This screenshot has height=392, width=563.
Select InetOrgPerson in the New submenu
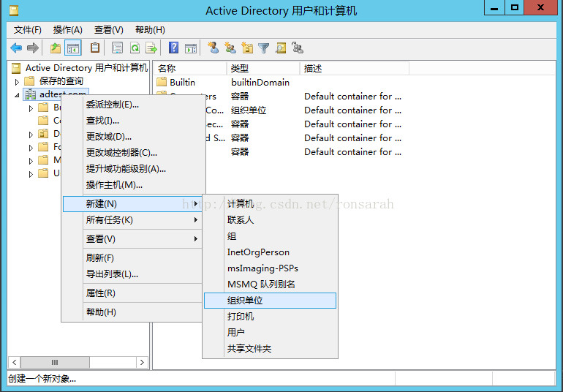270,252
